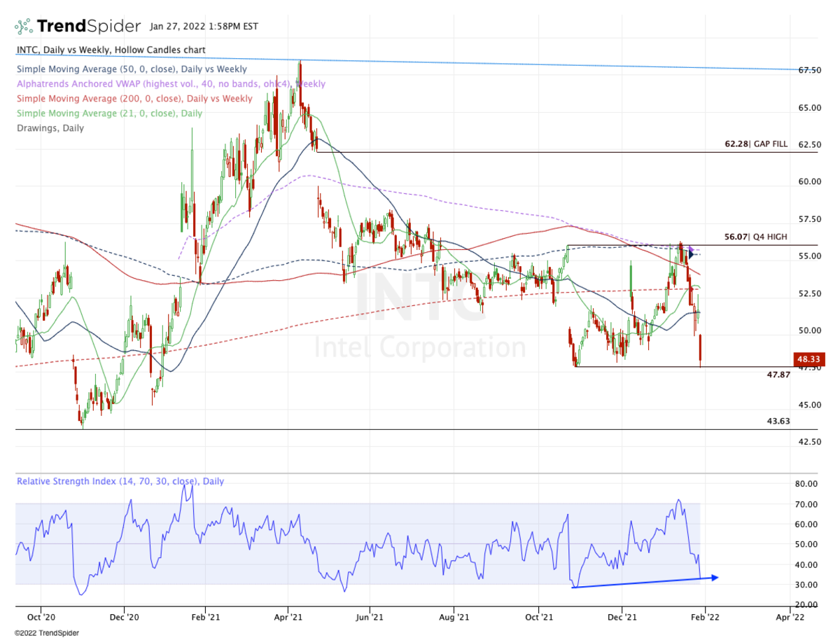
Task: Click the dark triangle marker near Q4 high
Action: click(x=692, y=255)
